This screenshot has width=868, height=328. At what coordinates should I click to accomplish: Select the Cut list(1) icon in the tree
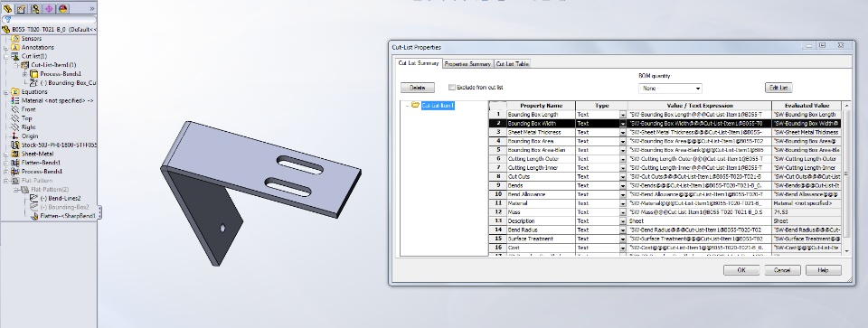(x=15, y=56)
